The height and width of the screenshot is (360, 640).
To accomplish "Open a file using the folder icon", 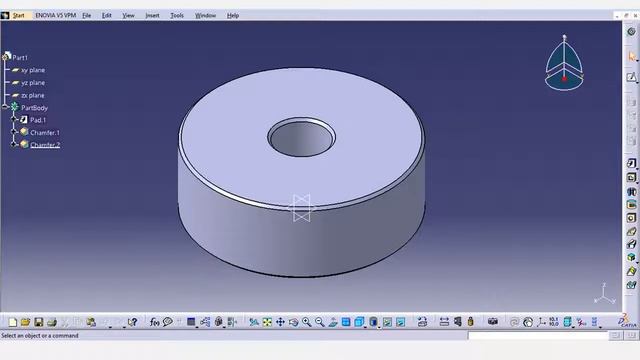I will (x=25, y=322).
